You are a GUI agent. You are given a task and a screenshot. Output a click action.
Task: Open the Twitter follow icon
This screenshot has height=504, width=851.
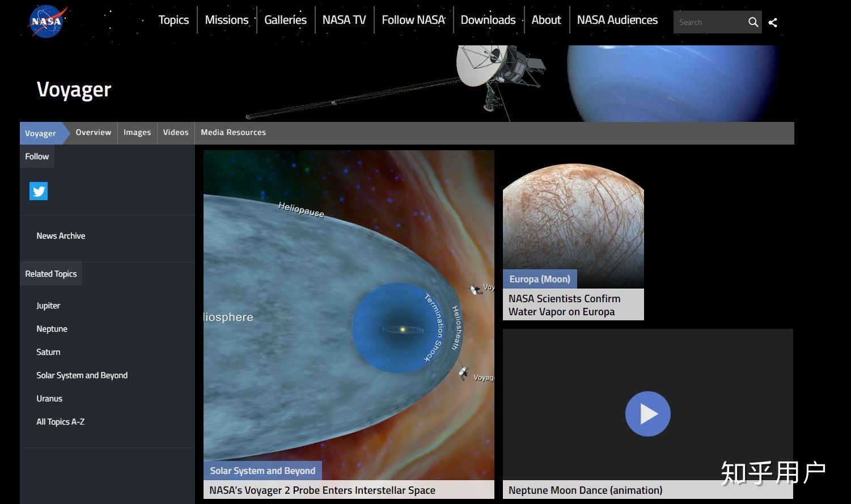[39, 191]
